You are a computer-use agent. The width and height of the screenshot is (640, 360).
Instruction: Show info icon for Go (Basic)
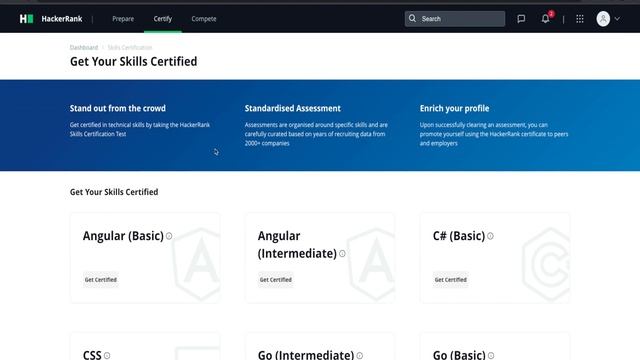[491, 356]
